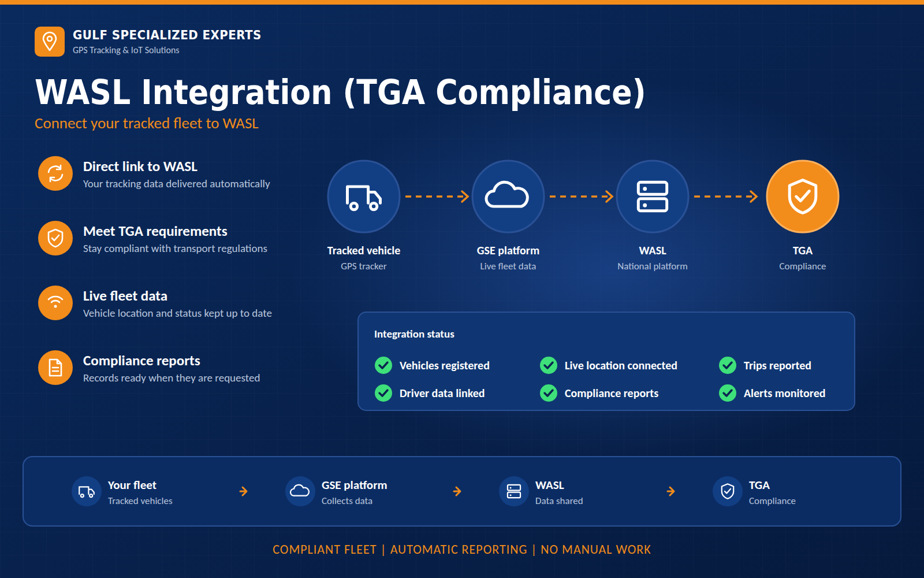This screenshot has height=578, width=924.
Task: Click the sync icon beside Direct link to WASL
Action: point(55,173)
